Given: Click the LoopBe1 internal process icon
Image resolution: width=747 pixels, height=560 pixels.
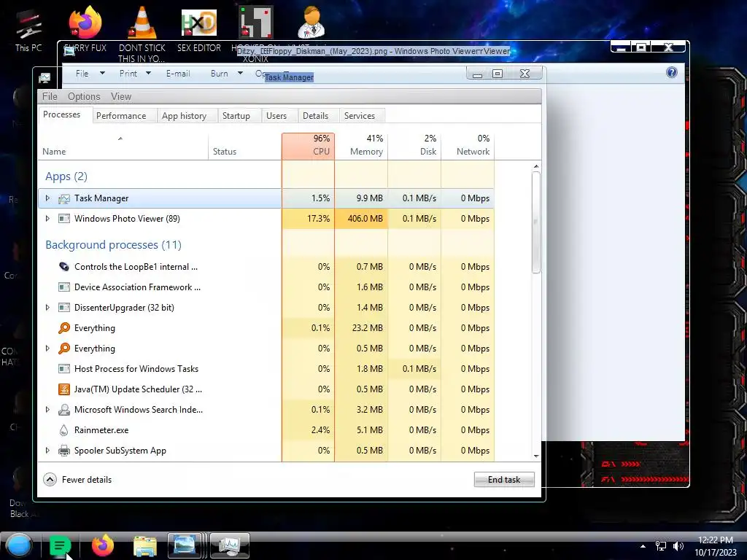Looking at the screenshot, I should click(64, 267).
